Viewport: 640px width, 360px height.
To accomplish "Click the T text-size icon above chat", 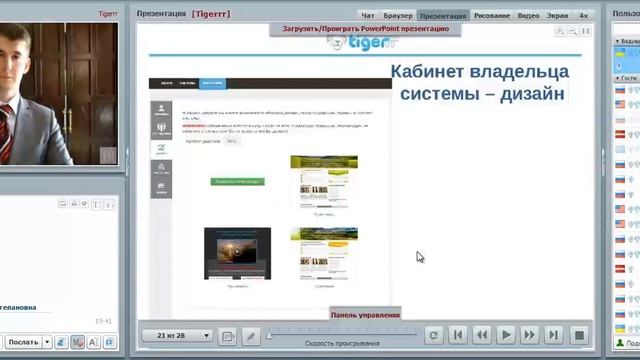I will tap(96, 204).
